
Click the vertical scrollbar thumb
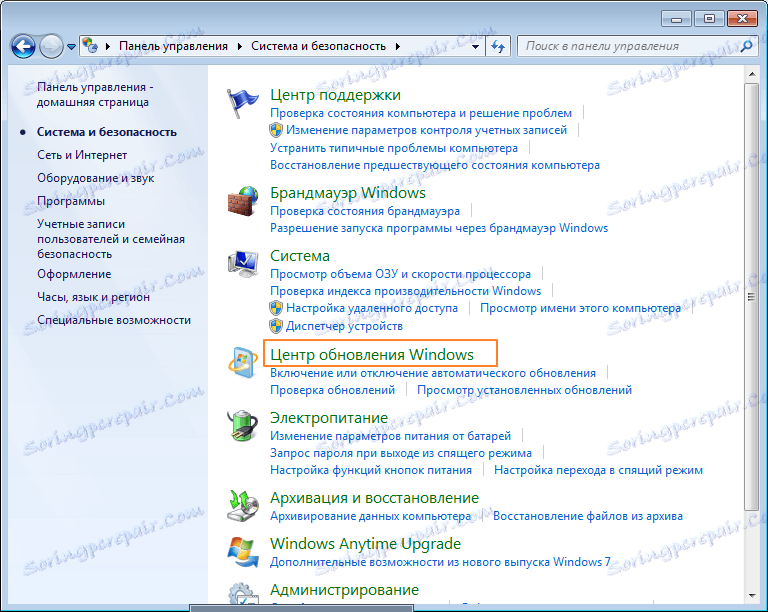[751, 296]
